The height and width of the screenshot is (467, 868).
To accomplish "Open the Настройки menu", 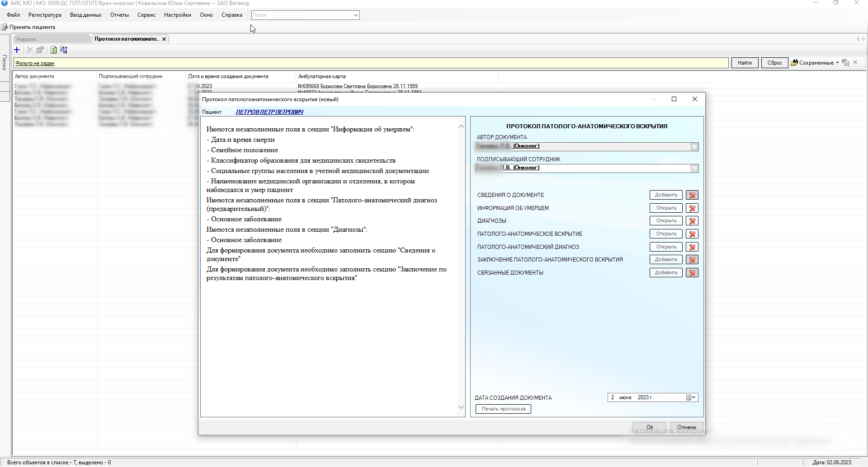I will pos(178,15).
